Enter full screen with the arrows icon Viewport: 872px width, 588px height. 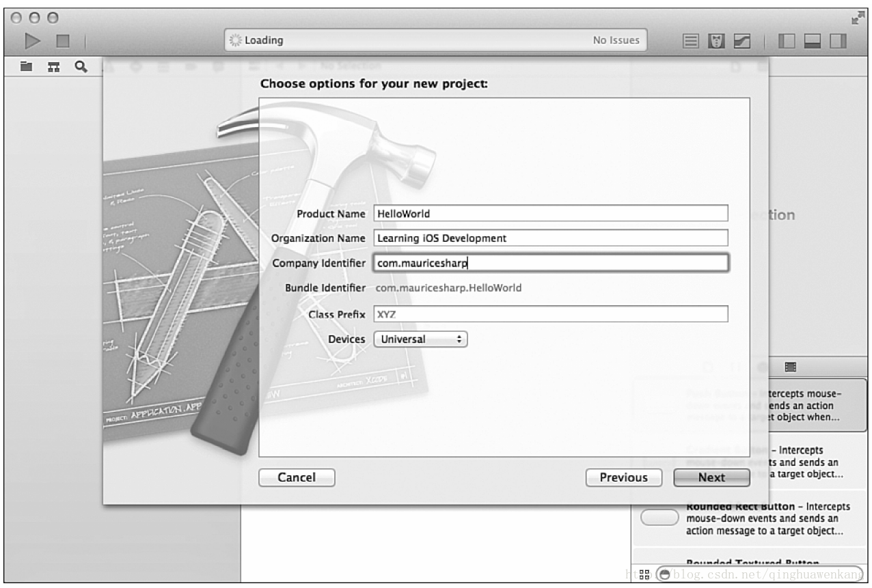click(858, 18)
